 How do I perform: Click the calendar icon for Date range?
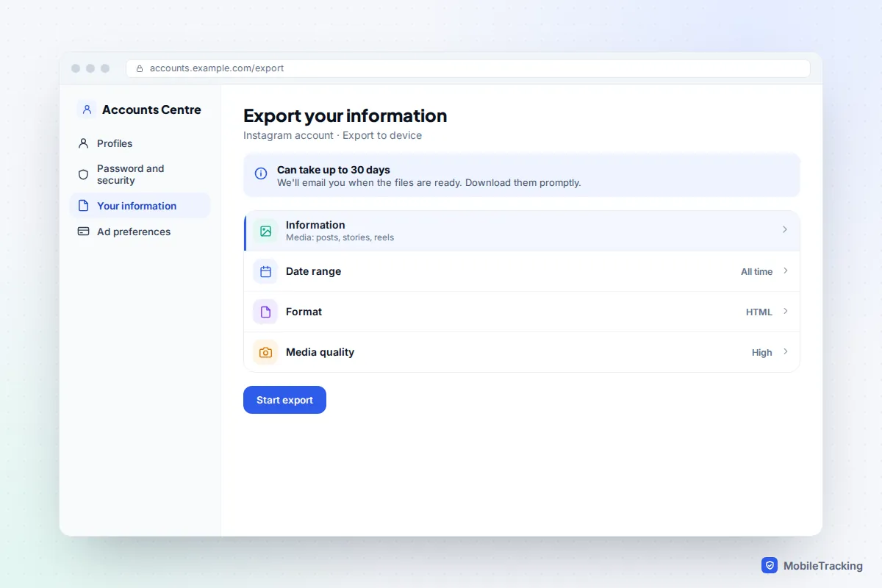coord(265,271)
